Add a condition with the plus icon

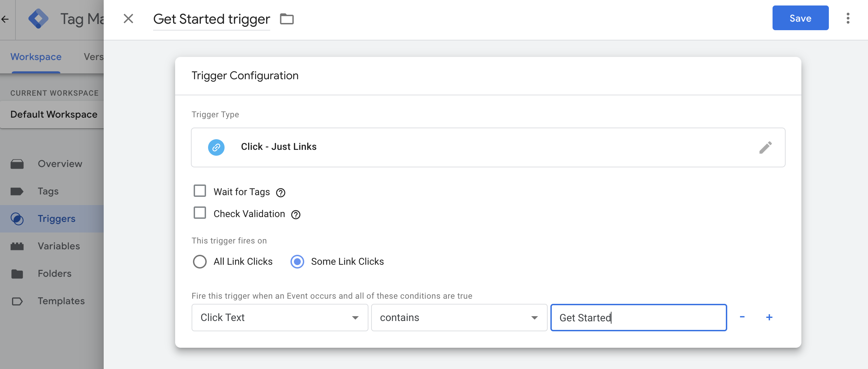(x=769, y=317)
